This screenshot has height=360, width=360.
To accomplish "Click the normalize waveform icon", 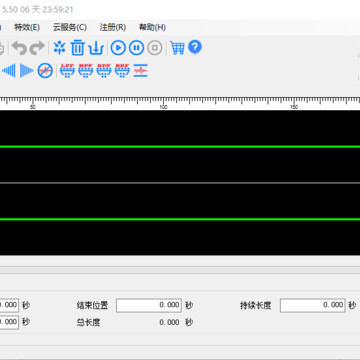I will [x=140, y=71].
